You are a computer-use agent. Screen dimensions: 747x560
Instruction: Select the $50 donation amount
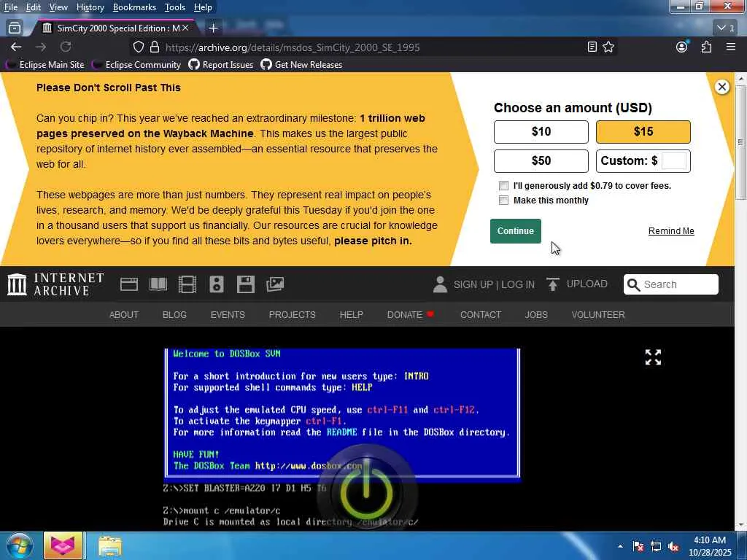tap(541, 161)
